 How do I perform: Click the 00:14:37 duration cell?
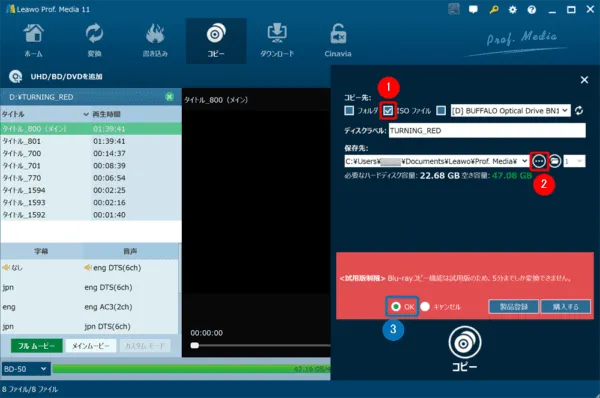point(109,153)
